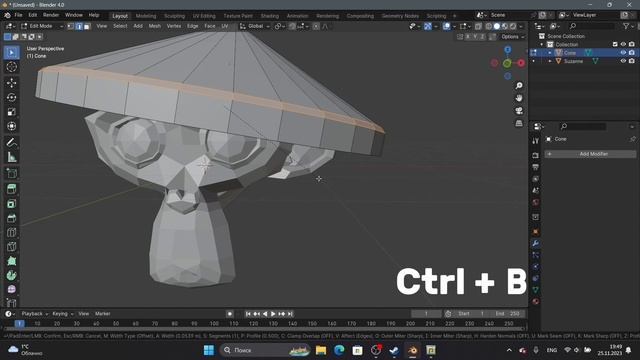Open the Keying dropdown in timeline

(62, 314)
